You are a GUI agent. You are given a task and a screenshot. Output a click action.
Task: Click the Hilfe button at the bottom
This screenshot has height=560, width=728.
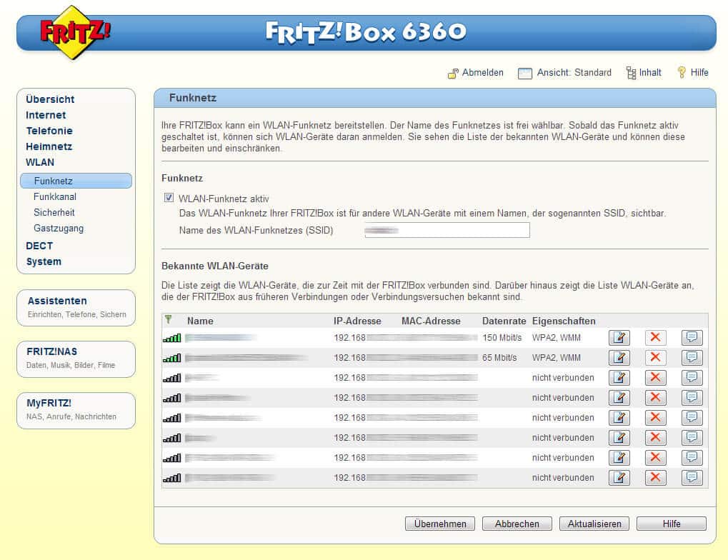tap(672, 524)
